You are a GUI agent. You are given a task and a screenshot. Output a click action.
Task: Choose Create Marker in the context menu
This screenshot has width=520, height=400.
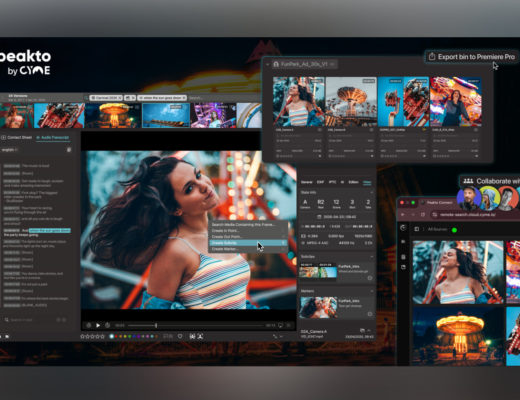click(248, 249)
